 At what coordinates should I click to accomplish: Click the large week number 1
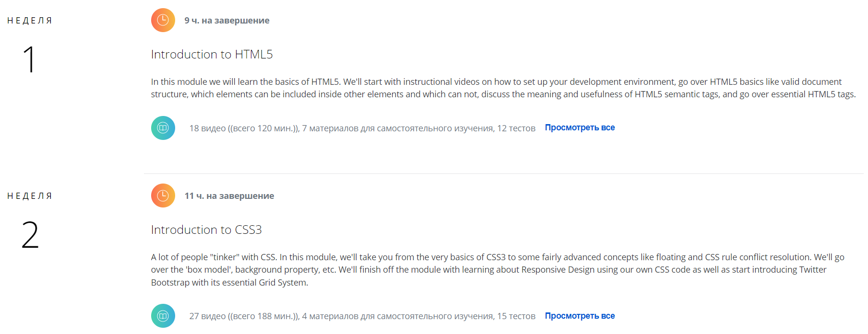29,59
